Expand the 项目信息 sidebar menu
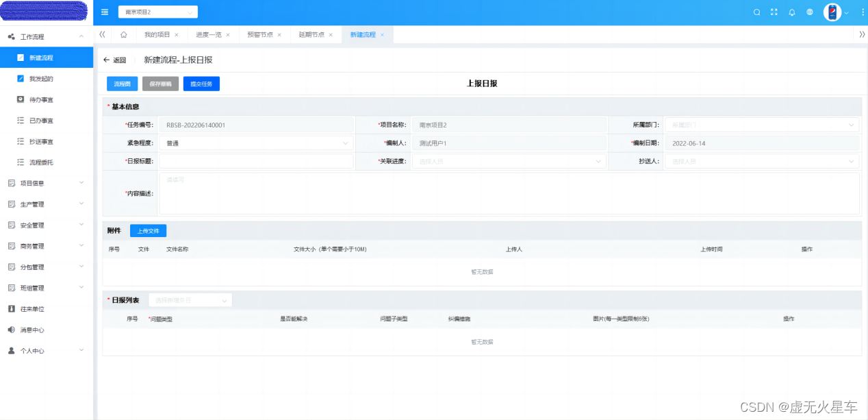 click(x=47, y=183)
